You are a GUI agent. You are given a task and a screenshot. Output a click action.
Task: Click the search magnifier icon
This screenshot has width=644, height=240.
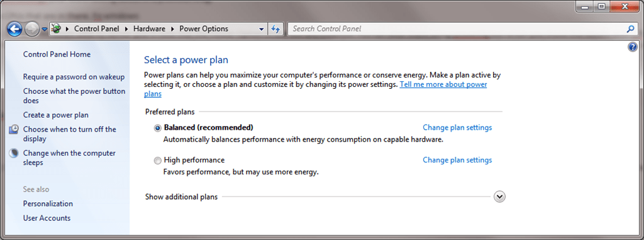630,29
